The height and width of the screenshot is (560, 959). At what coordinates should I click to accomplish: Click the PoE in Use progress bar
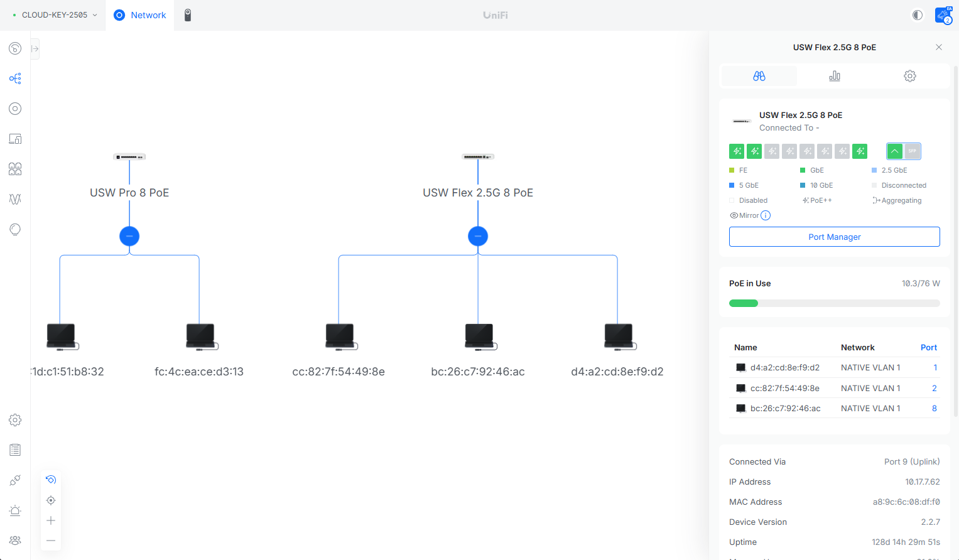834,303
